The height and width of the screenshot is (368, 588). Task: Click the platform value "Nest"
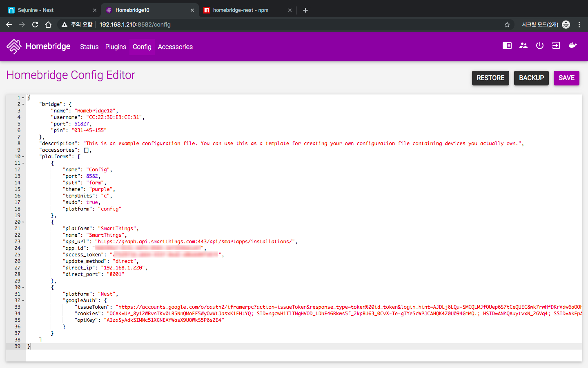pos(107,294)
